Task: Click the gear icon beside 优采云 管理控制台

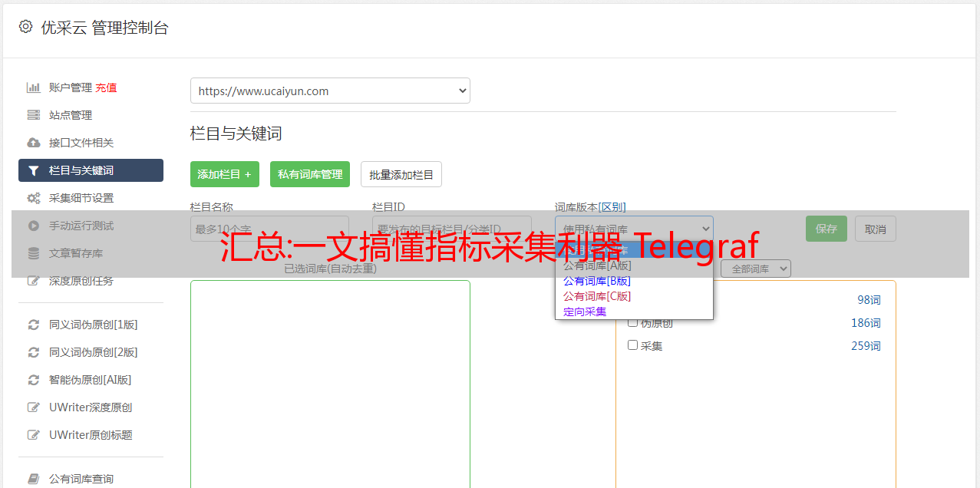Action: (x=25, y=27)
